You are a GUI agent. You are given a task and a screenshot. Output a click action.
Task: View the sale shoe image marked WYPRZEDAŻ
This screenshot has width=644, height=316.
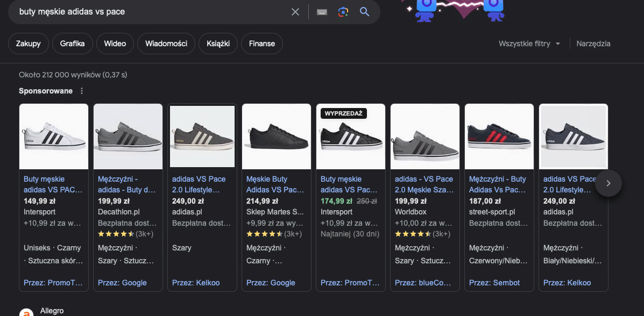(351, 137)
